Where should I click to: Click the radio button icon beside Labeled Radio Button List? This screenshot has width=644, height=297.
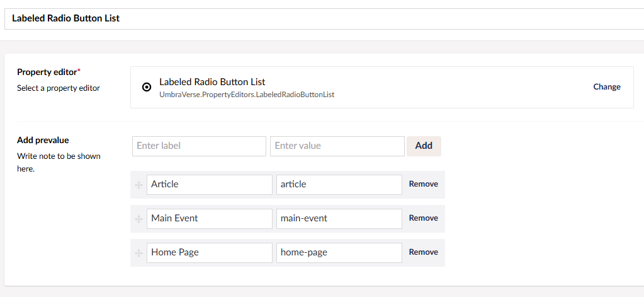[147, 87]
